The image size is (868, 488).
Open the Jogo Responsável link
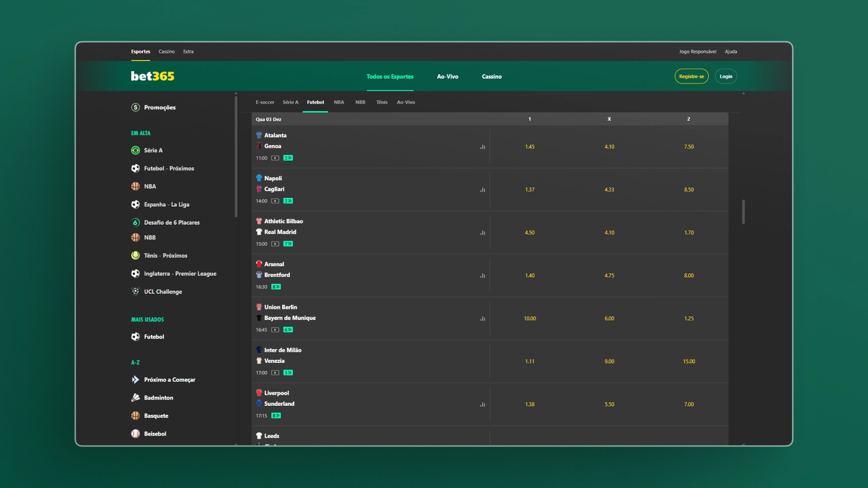coord(698,52)
